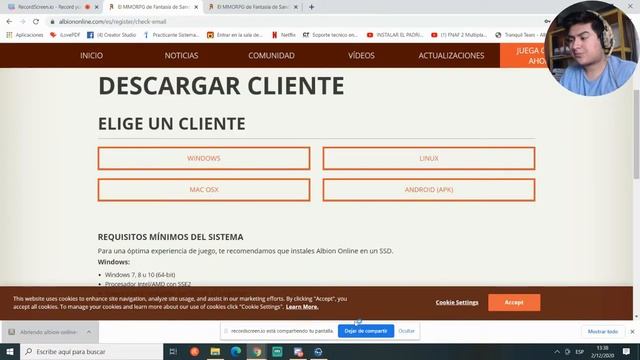Hide sharing bar with Ocultar
The width and height of the screenshot is (640, 360).
click(407, 331)
